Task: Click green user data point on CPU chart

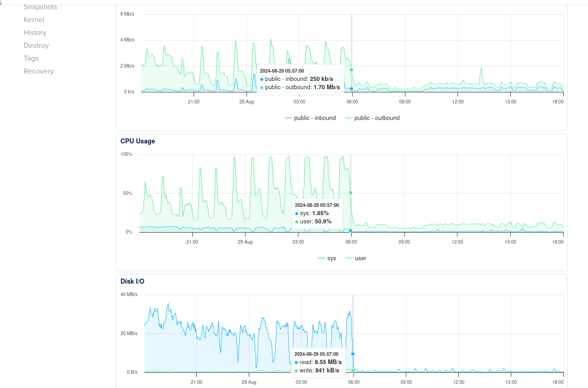Action: coord(350,193)
